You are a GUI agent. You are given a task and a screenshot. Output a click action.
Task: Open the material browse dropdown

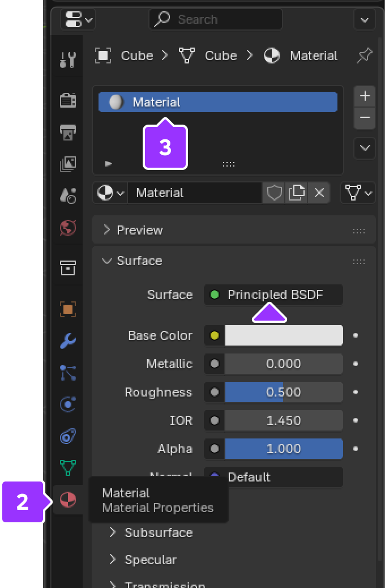tap(110, 193)
